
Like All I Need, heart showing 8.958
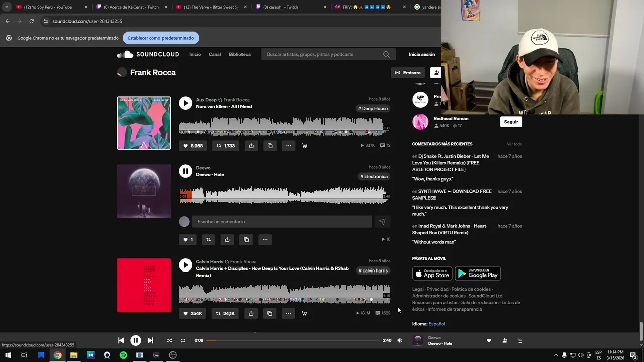coord(193,146)
